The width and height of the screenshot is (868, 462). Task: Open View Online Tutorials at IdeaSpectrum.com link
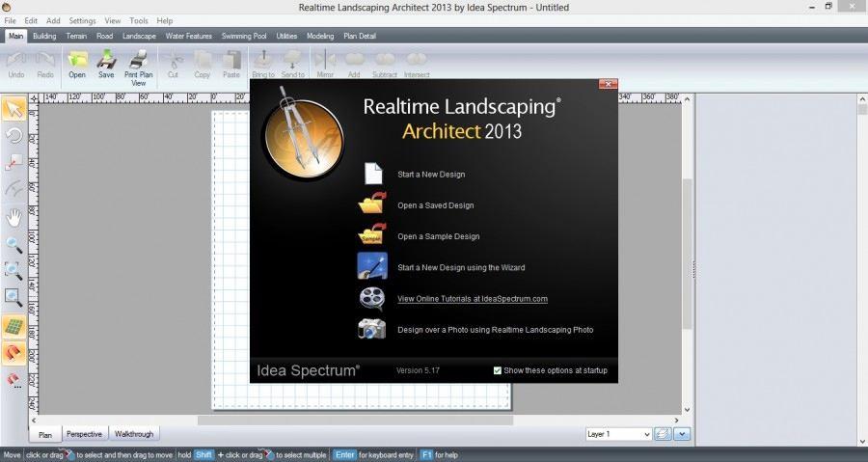point(473,299)
